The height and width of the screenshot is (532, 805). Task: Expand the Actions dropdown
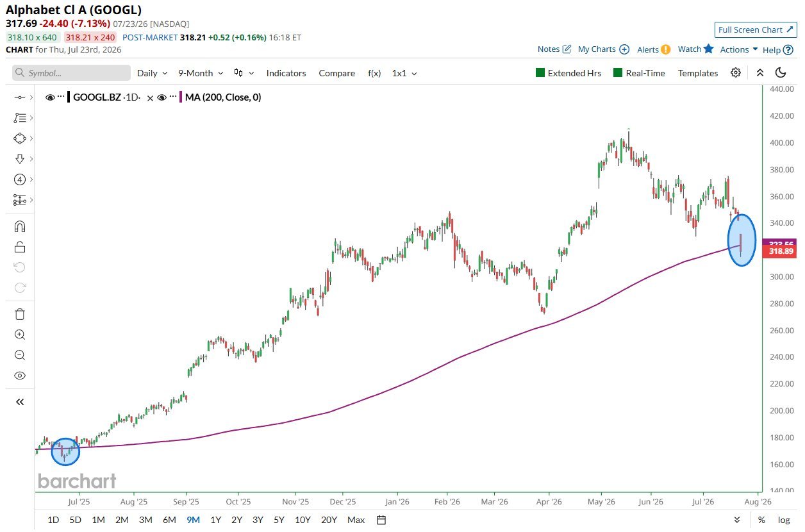tap(739, 49)
